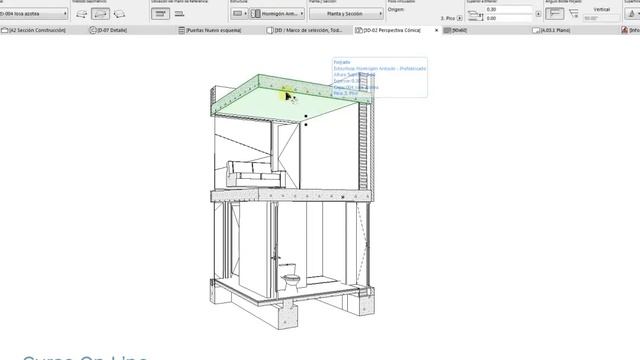640x360 pixels.
Task: Click the section icon on A2 tab
Action: (4, 30)
